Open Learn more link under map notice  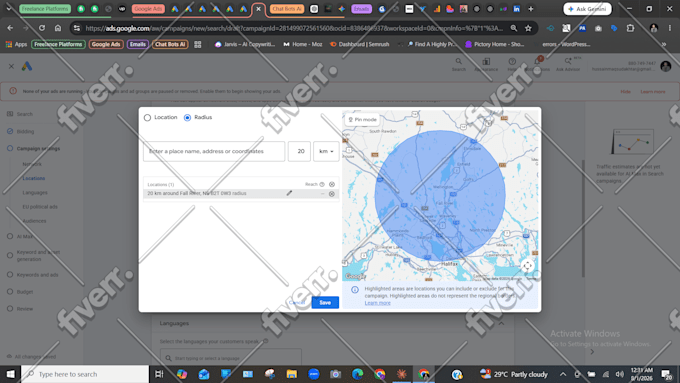(x=377, y=303)
